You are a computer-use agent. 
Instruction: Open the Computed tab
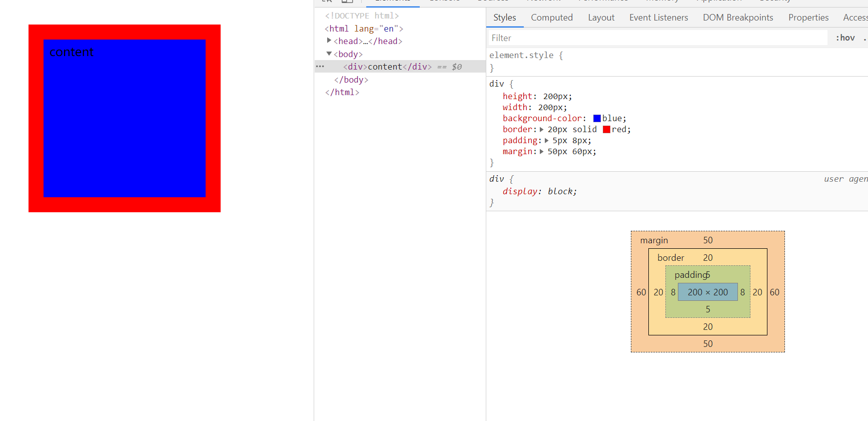pos(552,18)
